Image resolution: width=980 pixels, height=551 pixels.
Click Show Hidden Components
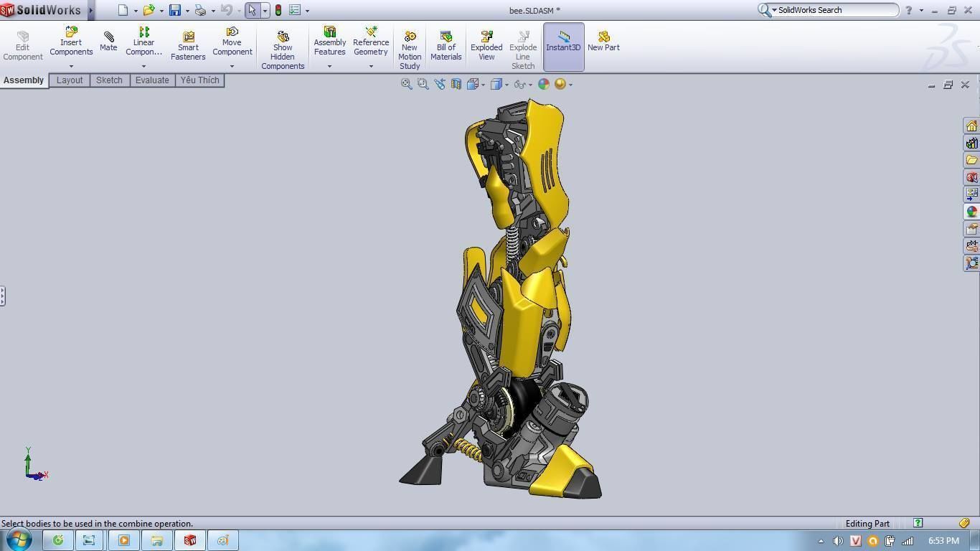[x=283, y=50]
